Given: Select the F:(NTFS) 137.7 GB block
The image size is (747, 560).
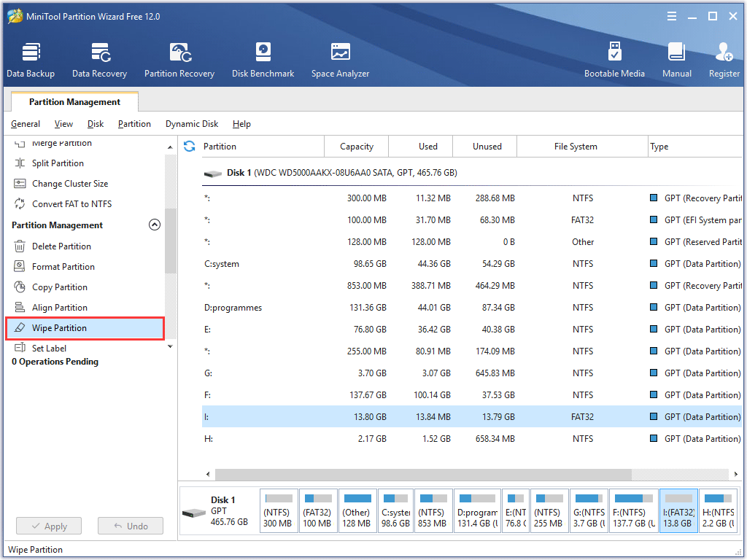Looking at the screenshot, I should (x=634, y=511).
